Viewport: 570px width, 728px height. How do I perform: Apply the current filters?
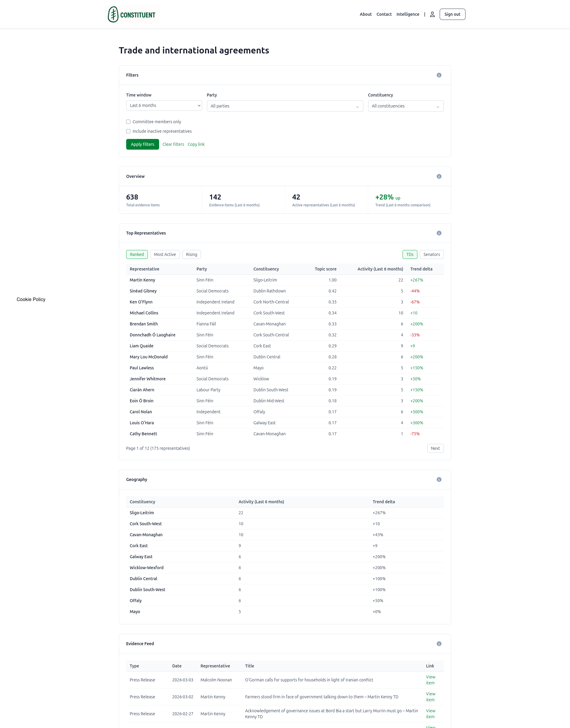tap(142, 144)
